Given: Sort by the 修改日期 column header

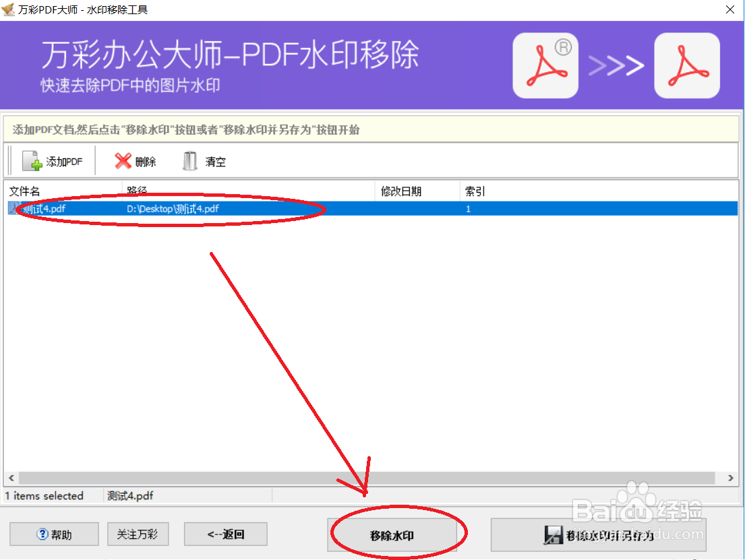Looking at the screenshot, I should point(417,191).
